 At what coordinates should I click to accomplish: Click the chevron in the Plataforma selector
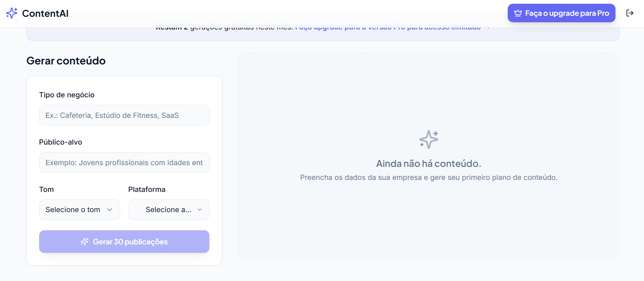coord(199,210)
